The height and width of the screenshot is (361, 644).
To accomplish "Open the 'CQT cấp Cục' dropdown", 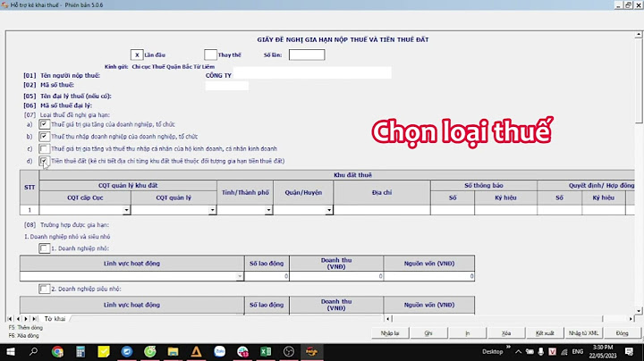I will [126, 210].
